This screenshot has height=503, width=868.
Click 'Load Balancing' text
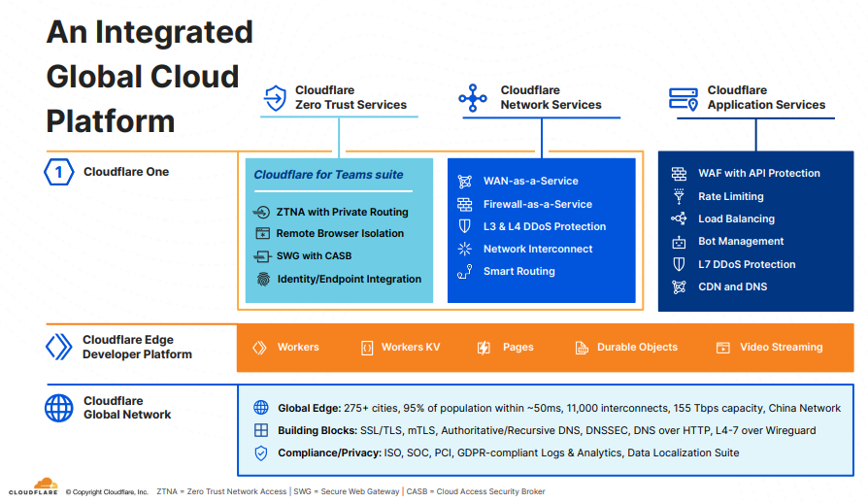736,218
